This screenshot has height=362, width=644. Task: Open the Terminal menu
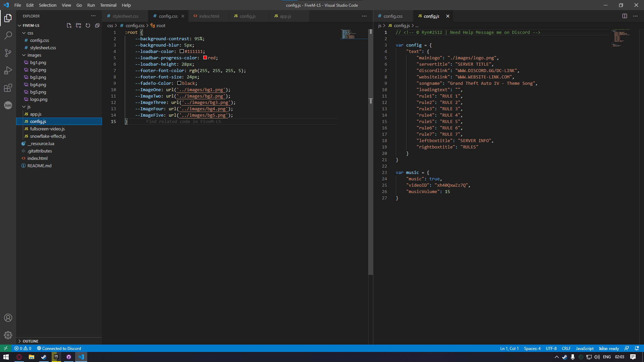pyautogui.click(x=108, y=5)
